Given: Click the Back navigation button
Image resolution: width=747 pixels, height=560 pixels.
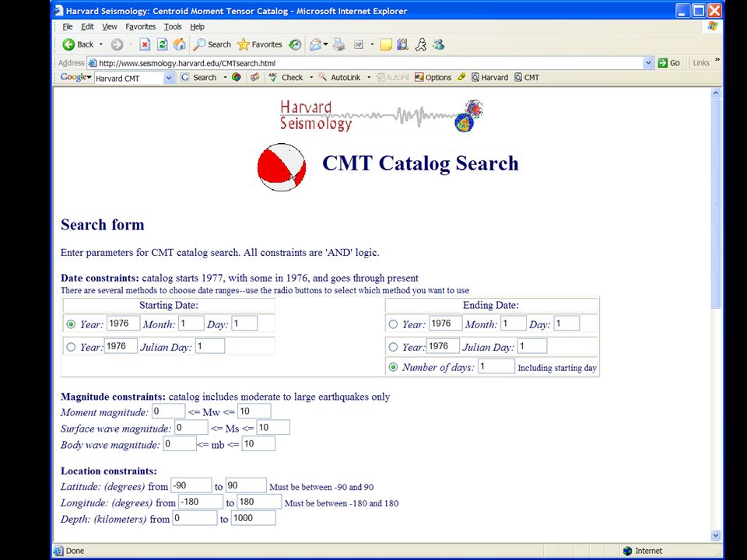Looking at the screenshot, I should pos(78,44).
